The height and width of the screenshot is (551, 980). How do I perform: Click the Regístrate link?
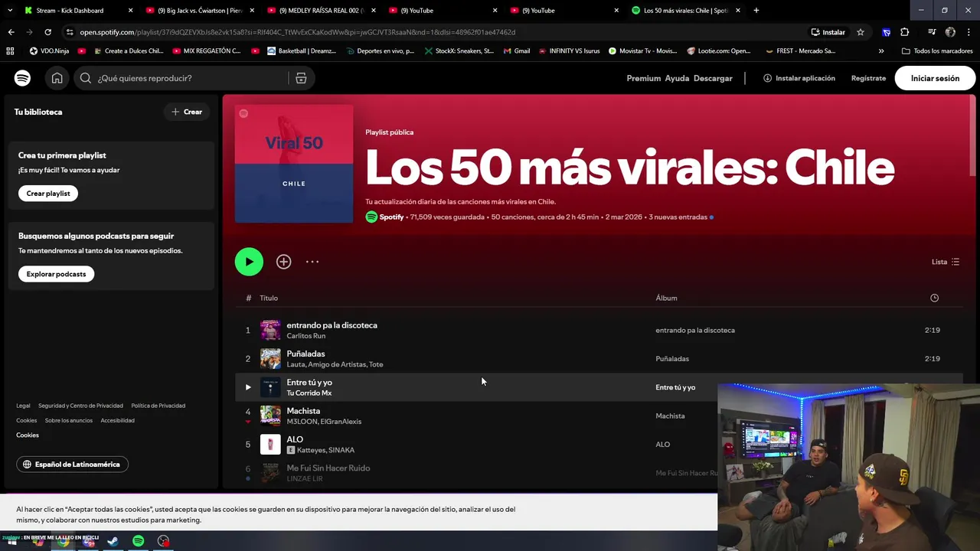click(868, 78)
